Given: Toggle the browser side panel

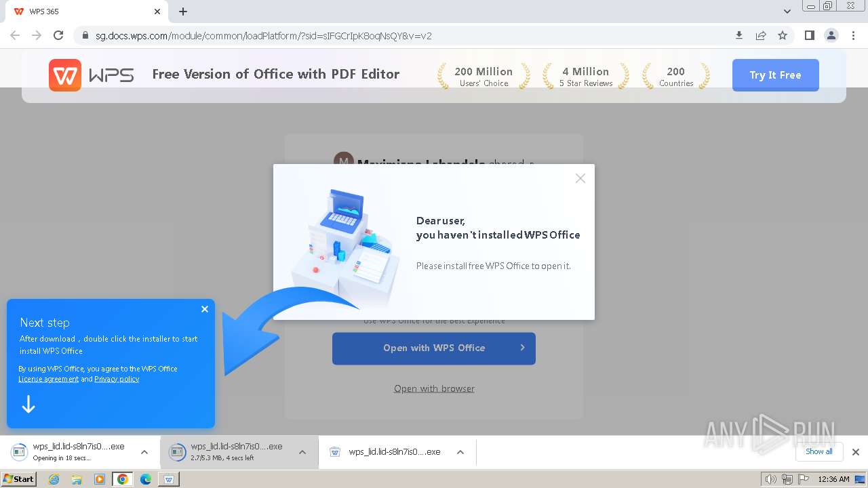Looking at the screenshot, I should point(809,35).
